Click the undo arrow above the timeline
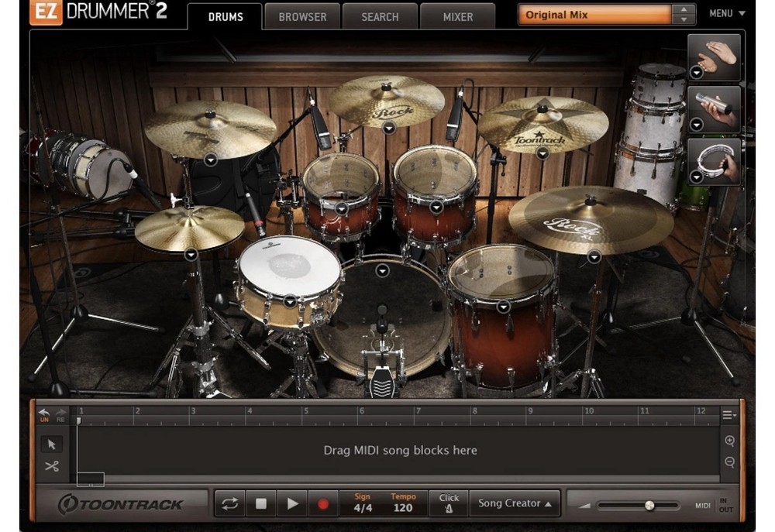The width and height of the screenshot is (775, 532). click(x=43, y=413)
